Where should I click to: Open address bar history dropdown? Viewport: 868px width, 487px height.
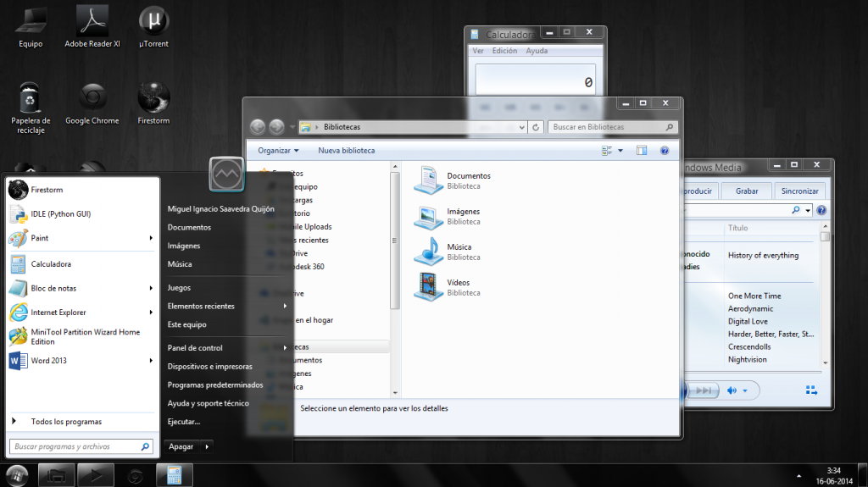tap(521, 127)
